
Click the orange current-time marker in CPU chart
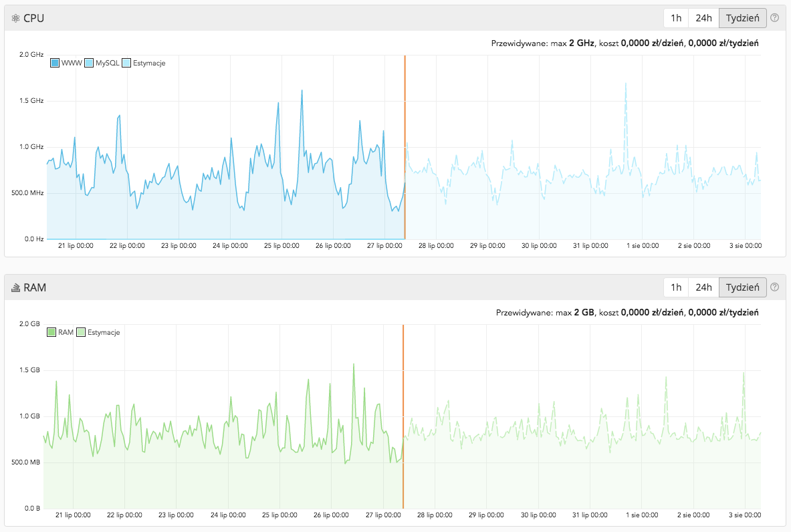click(405, 147)
